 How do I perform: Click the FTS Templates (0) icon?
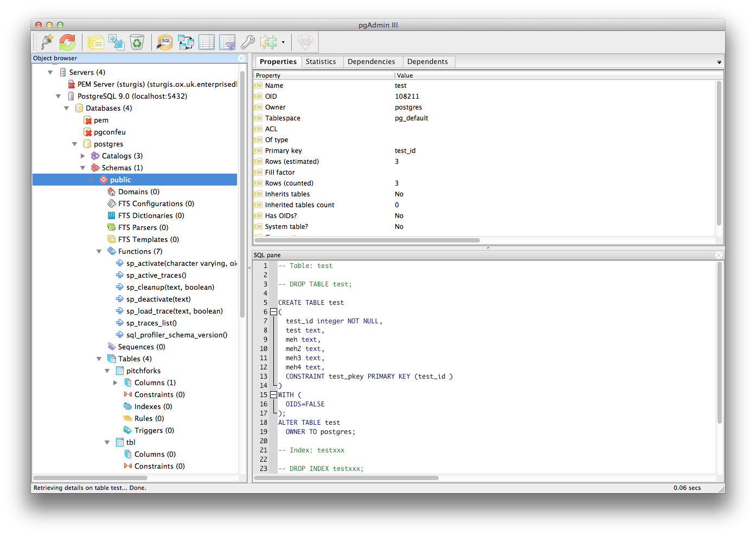112,239
